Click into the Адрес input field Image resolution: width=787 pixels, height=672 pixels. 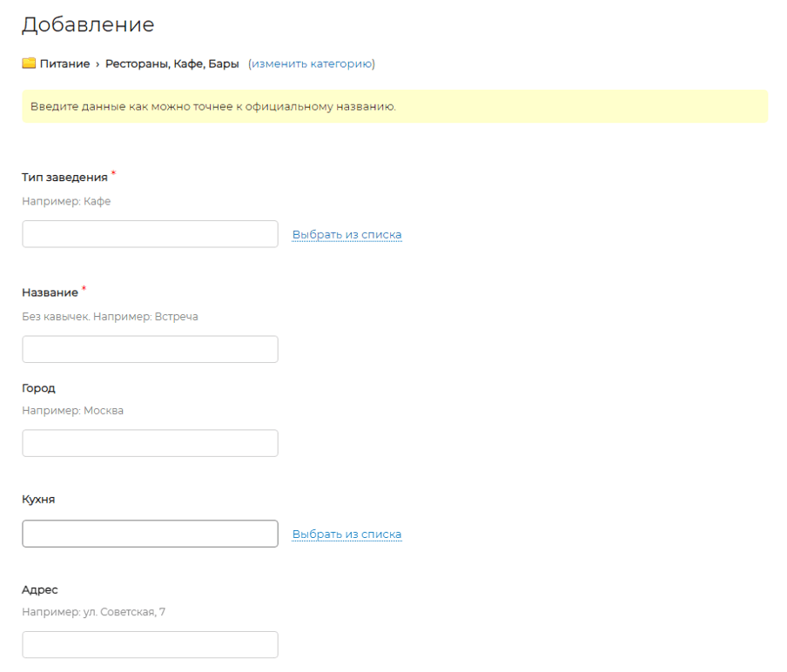point(150,645)
